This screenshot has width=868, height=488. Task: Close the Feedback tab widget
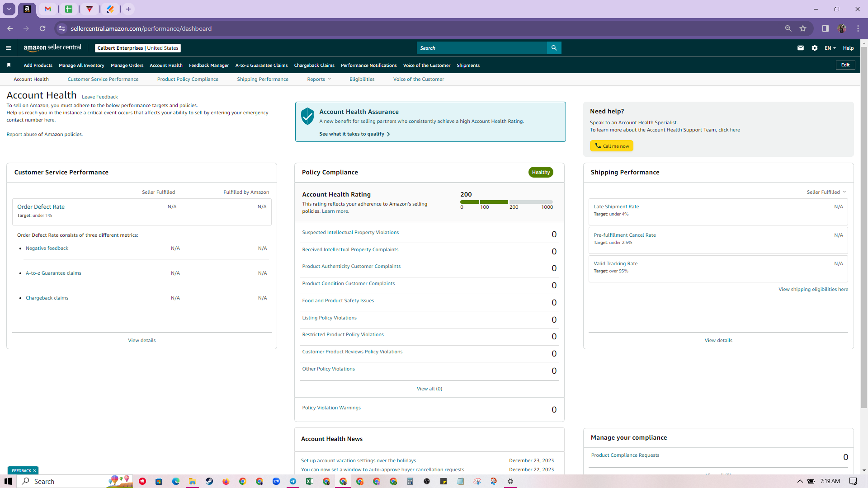coord(34,471)
